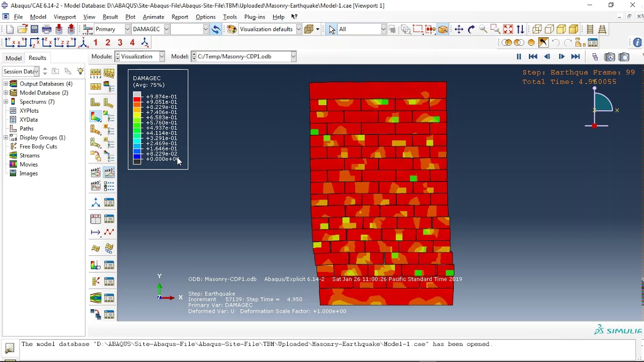
Task: Open the Module Visualization dropdown
Action: (x=162, y=57)
